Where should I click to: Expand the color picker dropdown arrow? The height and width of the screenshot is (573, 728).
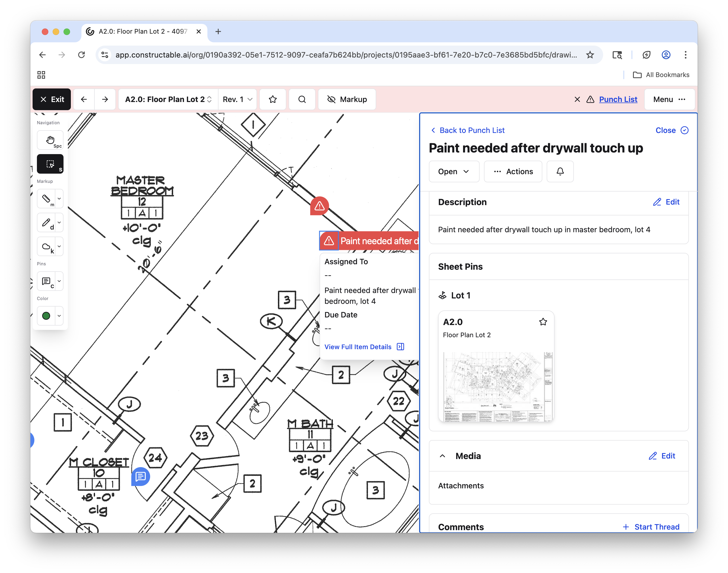(59, 316)
